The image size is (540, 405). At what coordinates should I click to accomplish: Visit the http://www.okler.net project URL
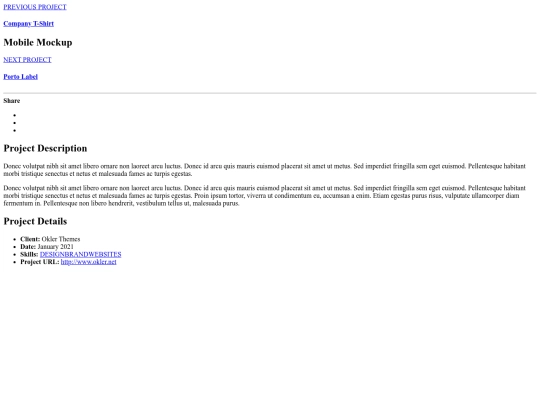tap(89, 262)
